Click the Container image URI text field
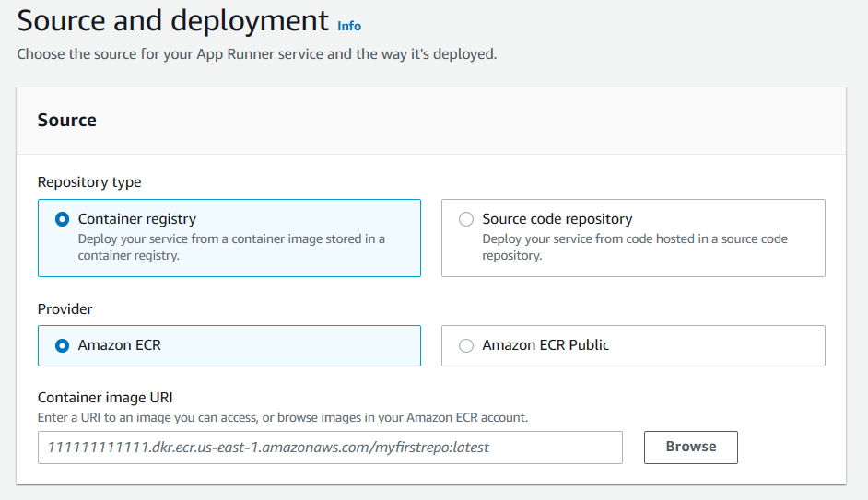 click(330, 448)
